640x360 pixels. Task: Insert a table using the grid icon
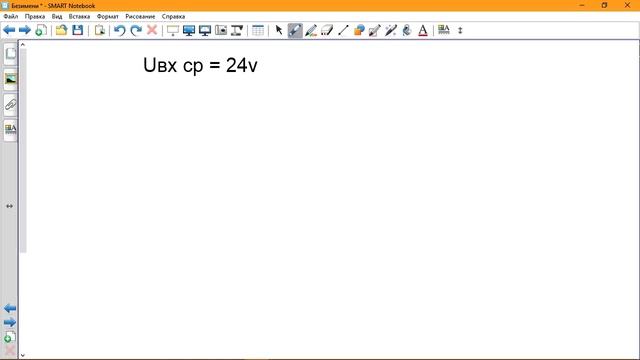click(258, 30)
